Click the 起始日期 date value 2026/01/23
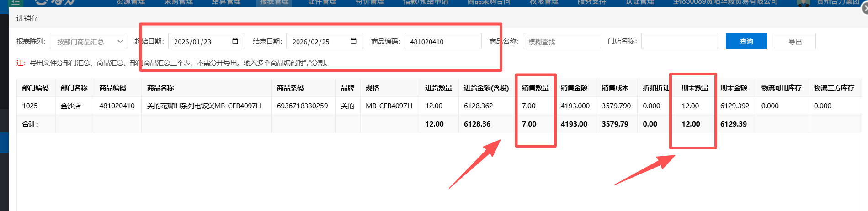The height and width of the screenshot is (211, 868). pyautogui.click(x=193, y=42)
